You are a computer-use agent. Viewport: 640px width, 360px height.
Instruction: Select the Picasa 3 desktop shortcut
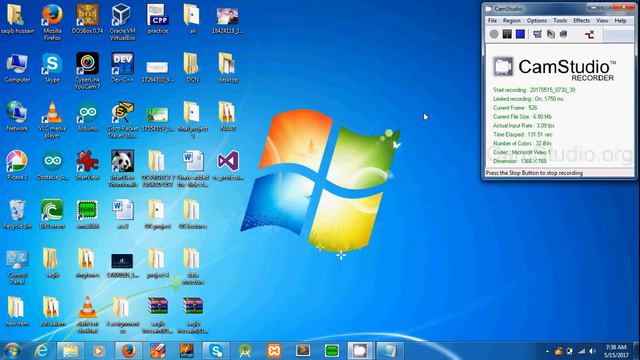click(x=17, y=165)
